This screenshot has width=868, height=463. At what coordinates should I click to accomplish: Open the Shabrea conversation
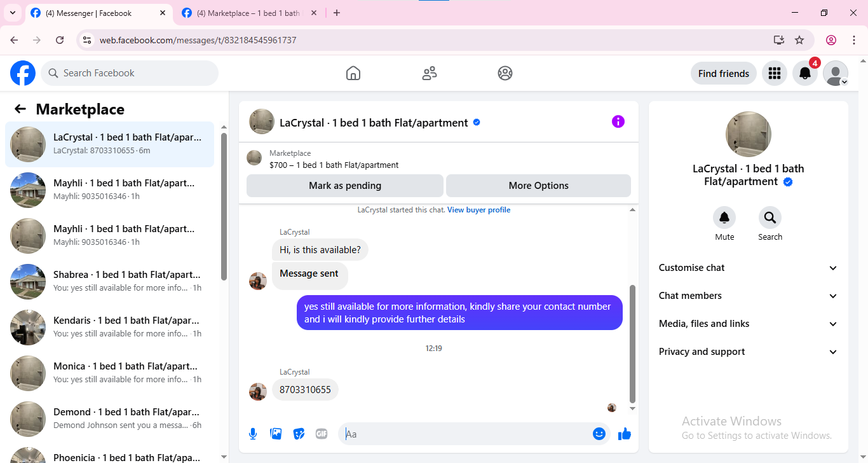(x=109, y=282)
